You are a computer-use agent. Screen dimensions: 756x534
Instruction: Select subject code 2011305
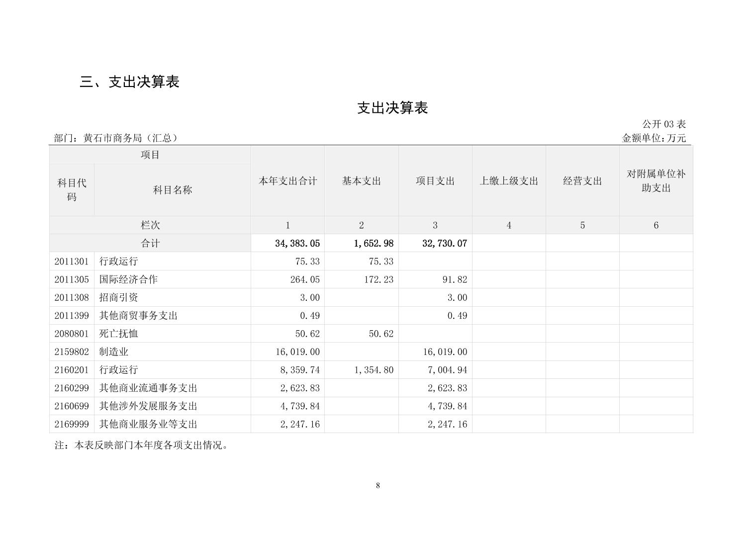(x=72, y=279)
